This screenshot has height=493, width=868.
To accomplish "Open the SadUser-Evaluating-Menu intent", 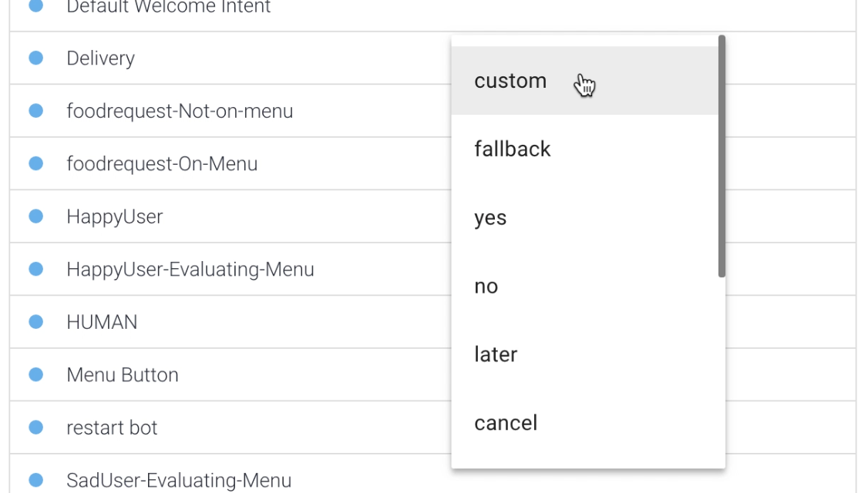I will pos(179,481).
